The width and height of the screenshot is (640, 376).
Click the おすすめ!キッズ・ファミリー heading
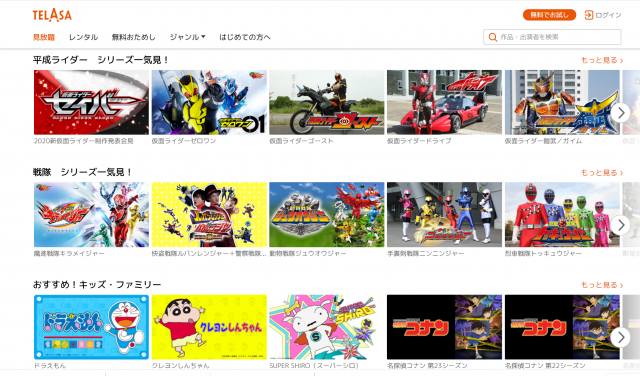pyautogui.click(x=97, y=285)
